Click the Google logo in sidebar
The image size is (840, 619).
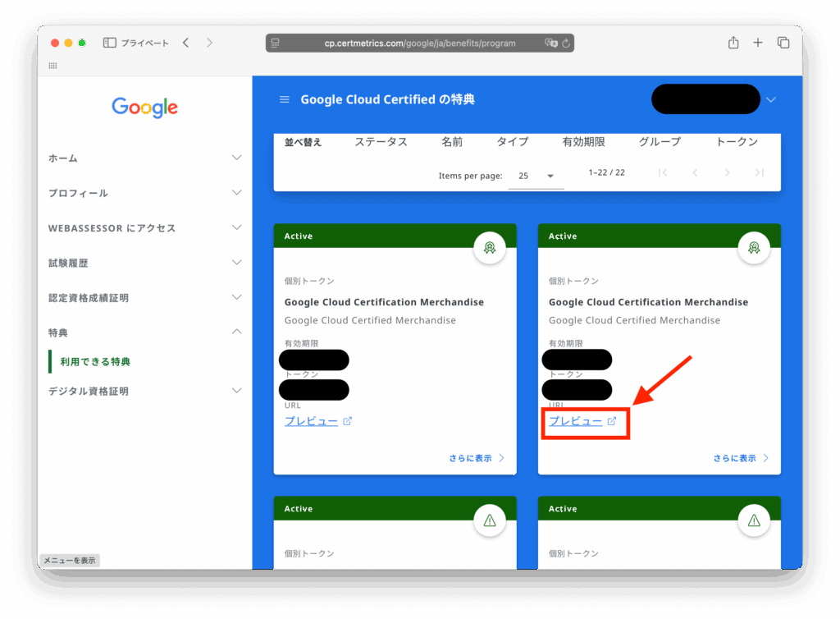tap(144, 108)
